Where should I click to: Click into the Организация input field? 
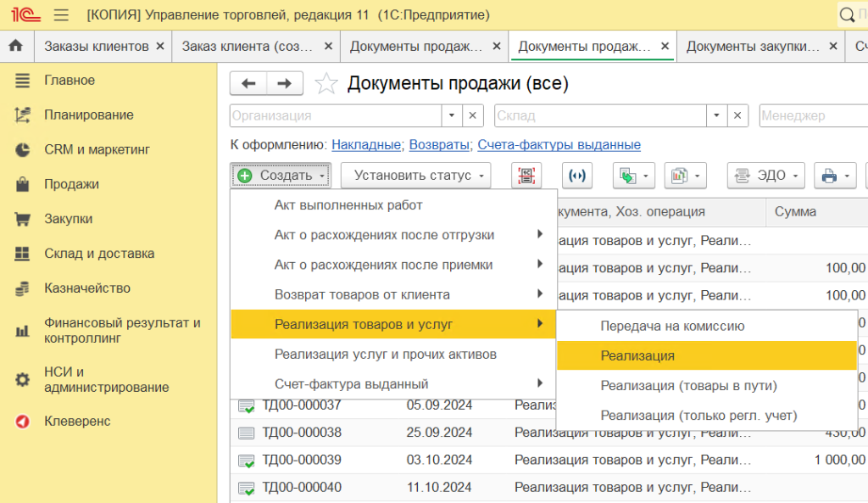[x=336, y=115]
